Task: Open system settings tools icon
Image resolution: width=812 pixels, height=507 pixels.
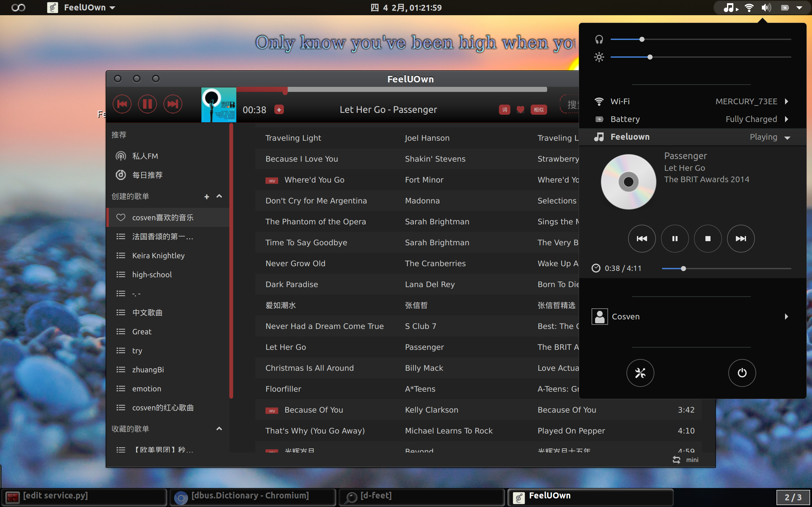Action: click(x=640, y=373)
